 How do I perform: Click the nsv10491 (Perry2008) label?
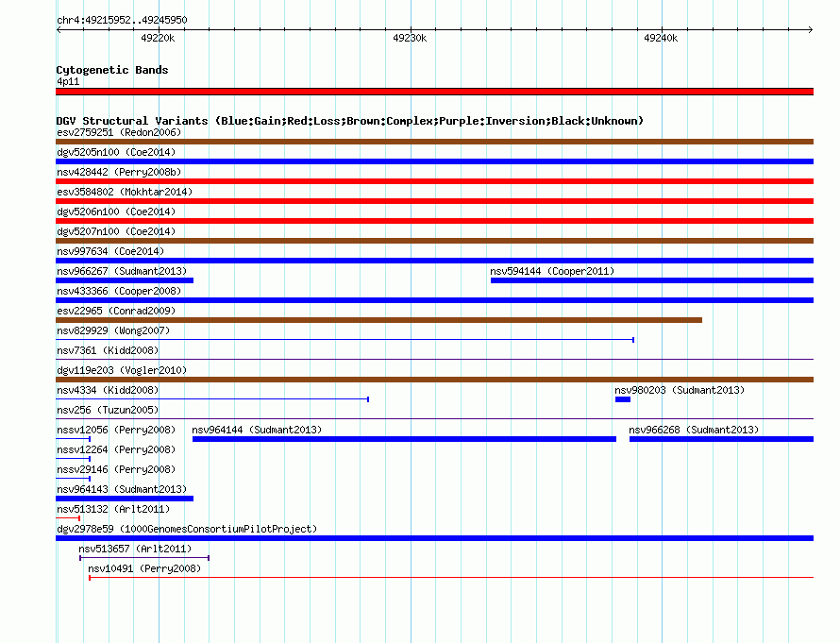coord(144,568)
